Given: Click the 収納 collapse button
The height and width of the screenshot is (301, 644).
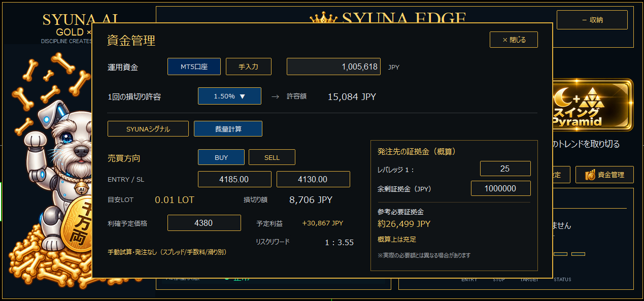Looking at the screenshot, I should click(592, 20).
